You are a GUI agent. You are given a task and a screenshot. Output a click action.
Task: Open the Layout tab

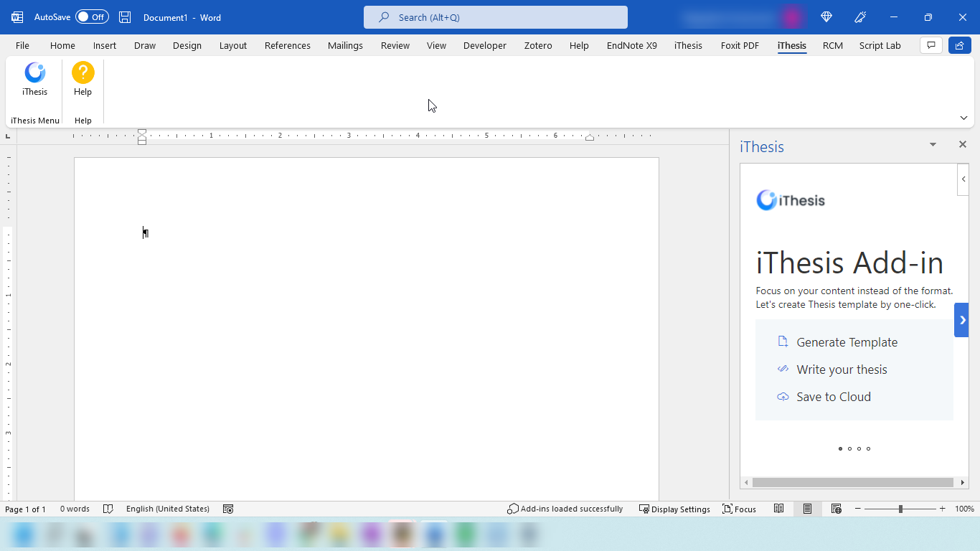[x=233, y=45]
